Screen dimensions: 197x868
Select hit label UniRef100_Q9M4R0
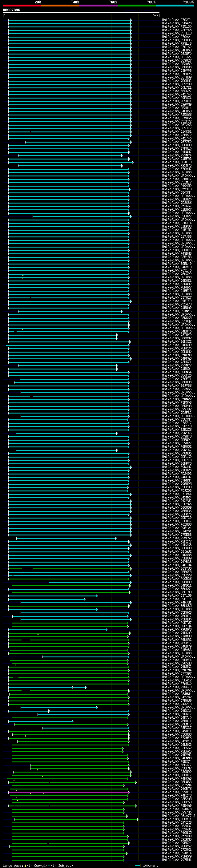point(177,23)
